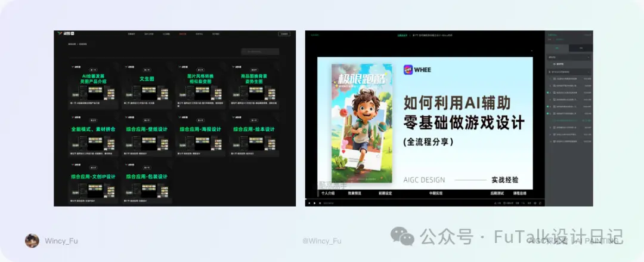Click the 课程总结 section label below the slide
The image size is (644, 262).
[x=519, y=193]
